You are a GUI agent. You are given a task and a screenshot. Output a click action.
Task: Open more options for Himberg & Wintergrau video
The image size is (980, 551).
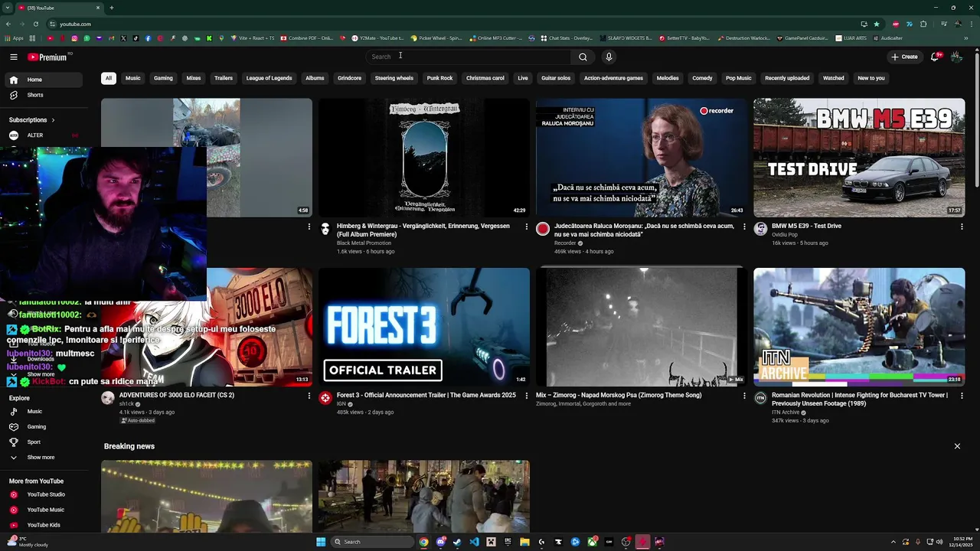pyautogui.click(x=526, y=227)
